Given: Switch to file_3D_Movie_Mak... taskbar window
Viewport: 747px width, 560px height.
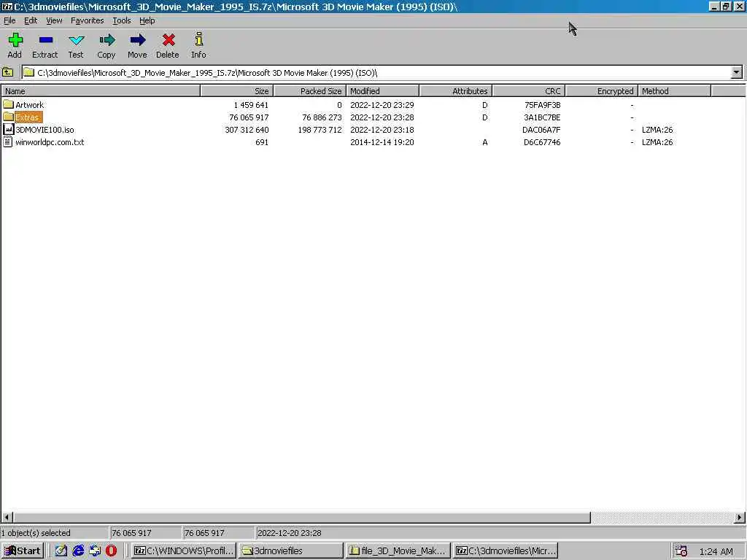Looking at the screenshot, I should (398, 551).
